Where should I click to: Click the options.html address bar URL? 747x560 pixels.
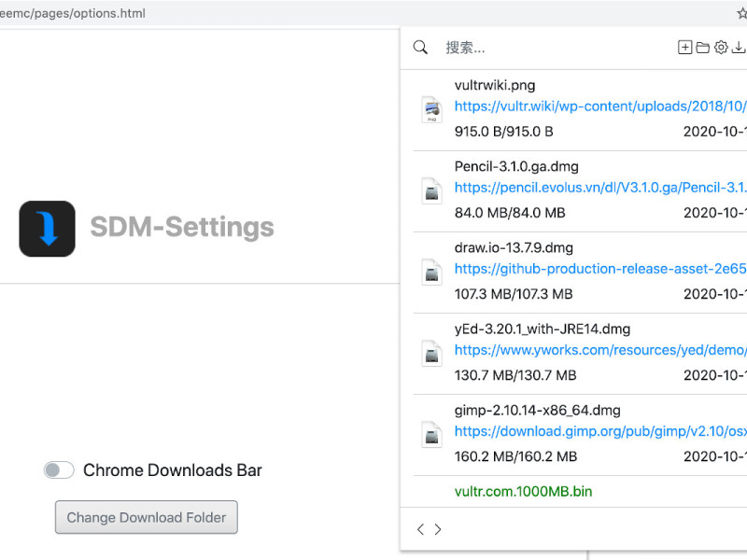tap(73, 13)
